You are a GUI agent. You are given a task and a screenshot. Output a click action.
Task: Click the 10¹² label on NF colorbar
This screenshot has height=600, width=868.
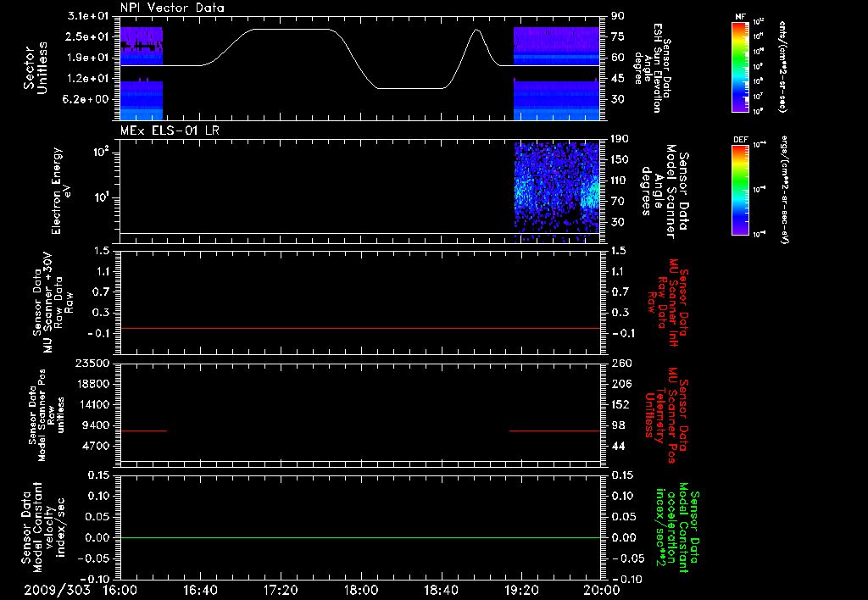pyautogui.click(x=759, y=22)
